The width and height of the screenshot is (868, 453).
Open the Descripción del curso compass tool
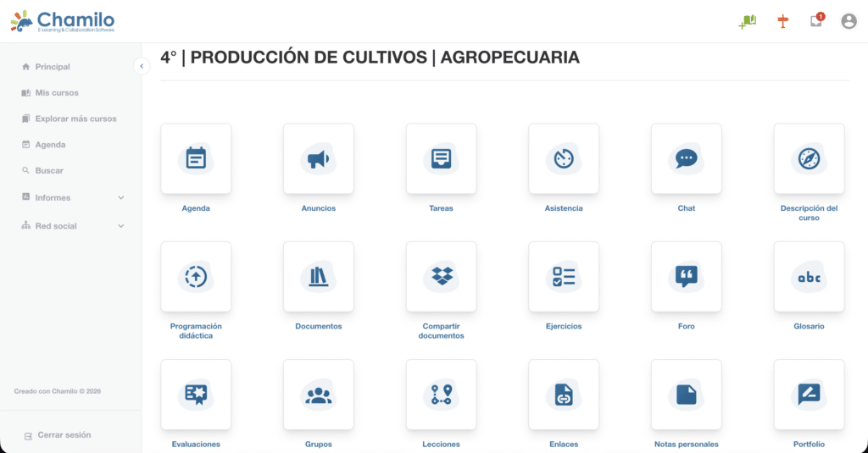(809, 158)
